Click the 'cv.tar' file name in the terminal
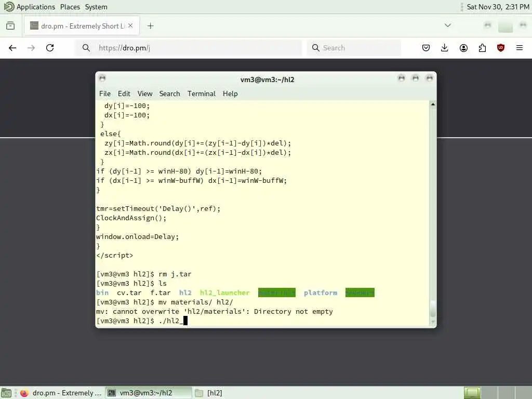532x399 pixels. click(x=129, y=293)
